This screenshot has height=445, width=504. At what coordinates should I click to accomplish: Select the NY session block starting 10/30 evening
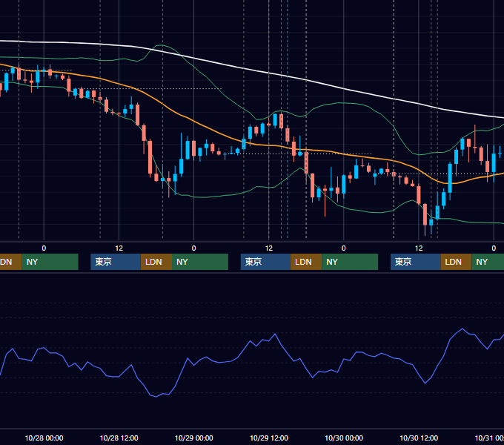click(488, 262)
